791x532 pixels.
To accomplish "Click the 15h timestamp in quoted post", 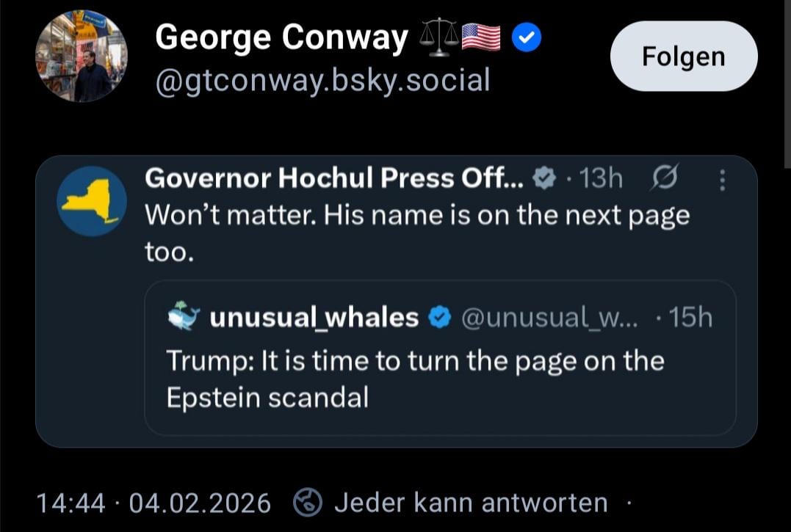I will point(690,317).
